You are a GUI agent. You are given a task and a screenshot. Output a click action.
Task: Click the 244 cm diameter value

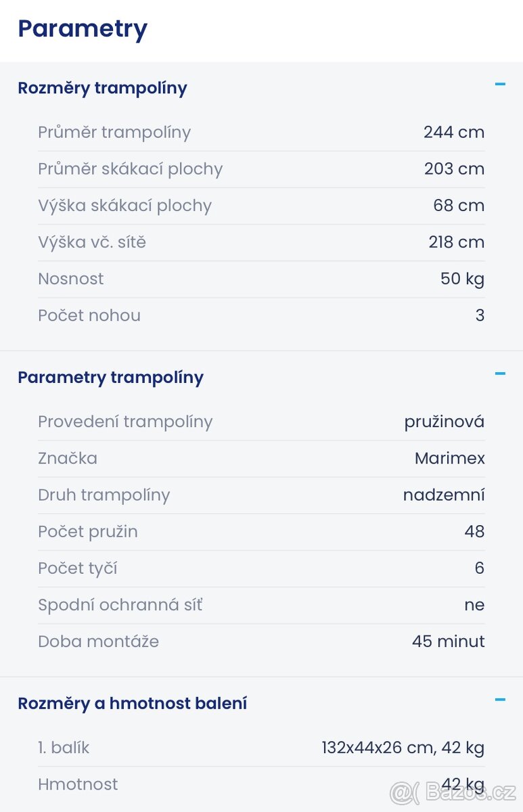coord(454,133)
